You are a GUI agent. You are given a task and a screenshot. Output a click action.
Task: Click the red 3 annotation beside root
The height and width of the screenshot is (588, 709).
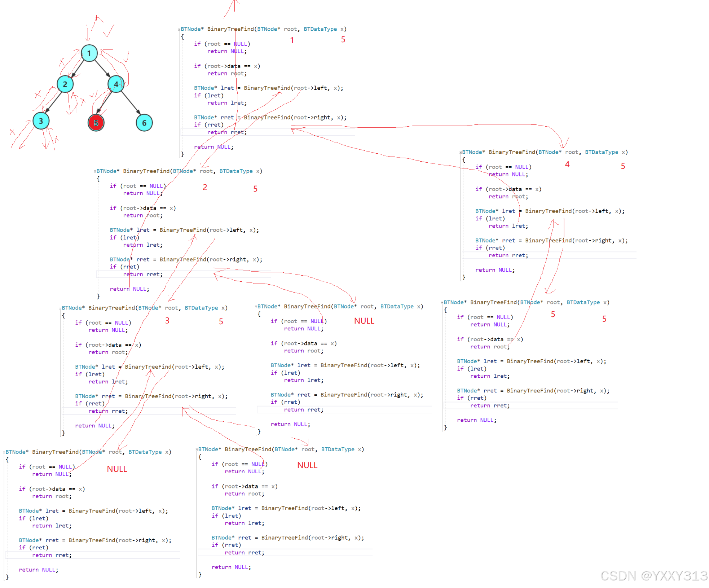pos(167,320)
